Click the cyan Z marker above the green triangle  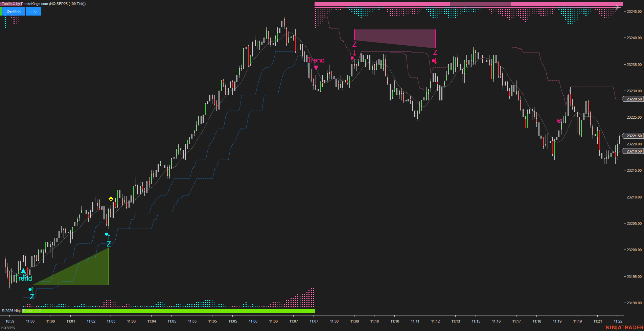[109, 244]
